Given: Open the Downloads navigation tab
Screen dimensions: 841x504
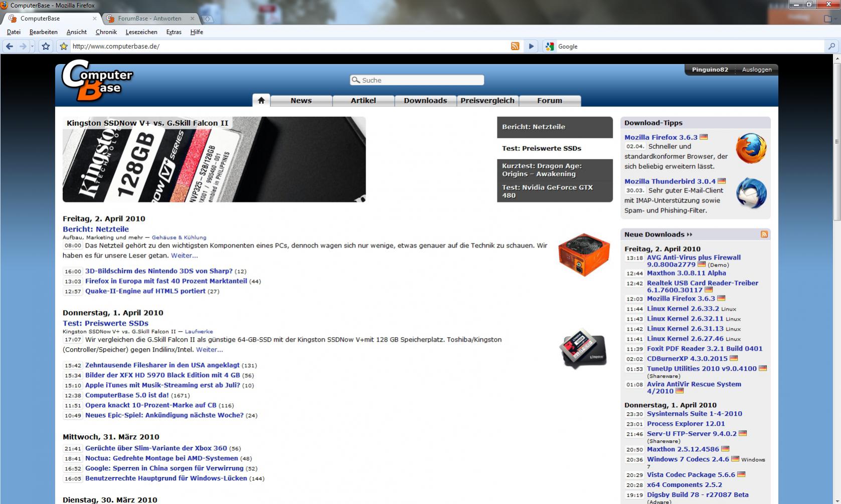Looking at the screenshot, I should click(425, 101).
